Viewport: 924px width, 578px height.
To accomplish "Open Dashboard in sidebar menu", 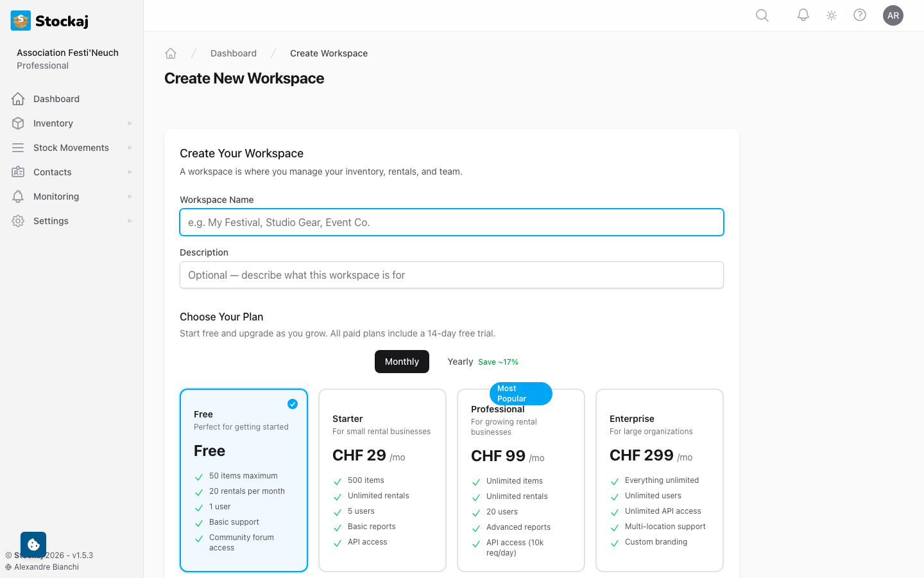I will tap(71, 99).
